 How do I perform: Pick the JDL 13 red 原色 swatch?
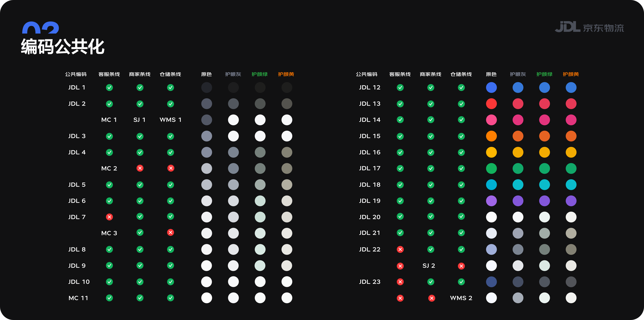(x=491, y=104)
